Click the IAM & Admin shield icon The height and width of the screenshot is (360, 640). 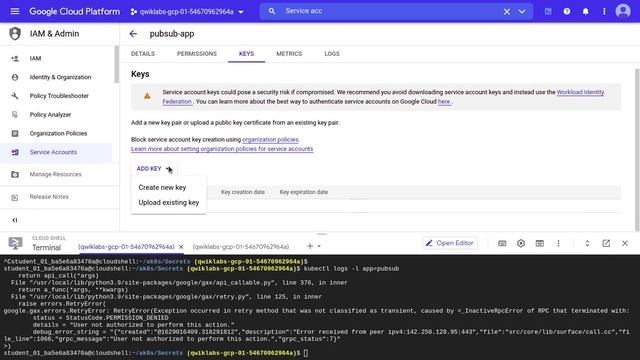tap(15, 33)
